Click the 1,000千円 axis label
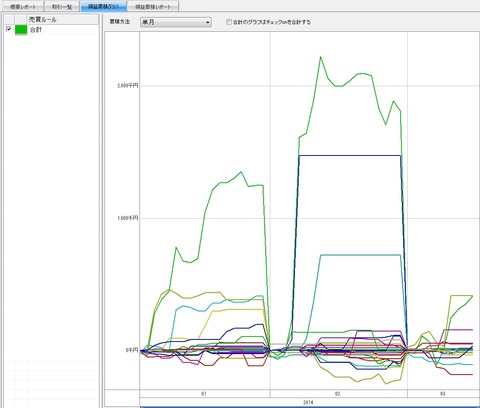The height and width of the screenshot is (408, 480). tap(128, 218)
